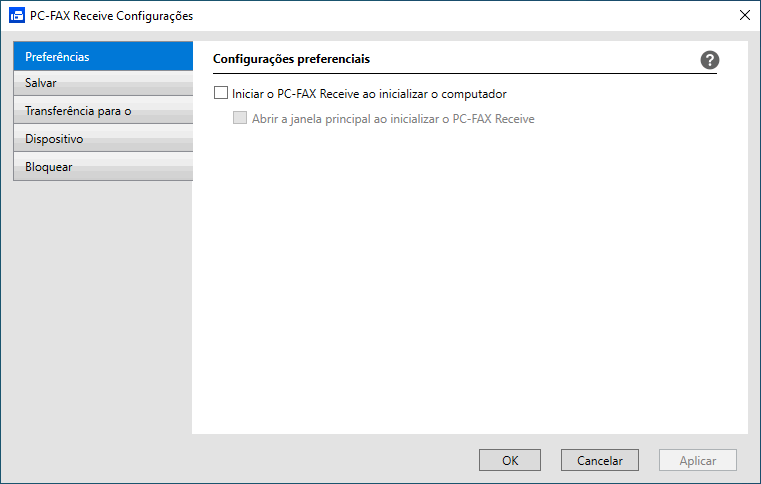This screenshot has height=484, width=761.
Task: Click the 'Configurações preferenciais' heading
Action: 292,60
